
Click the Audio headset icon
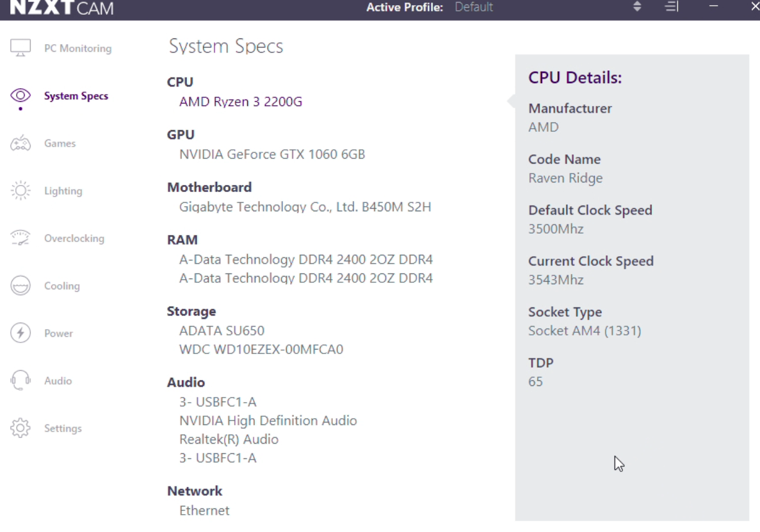click(20, 380)
